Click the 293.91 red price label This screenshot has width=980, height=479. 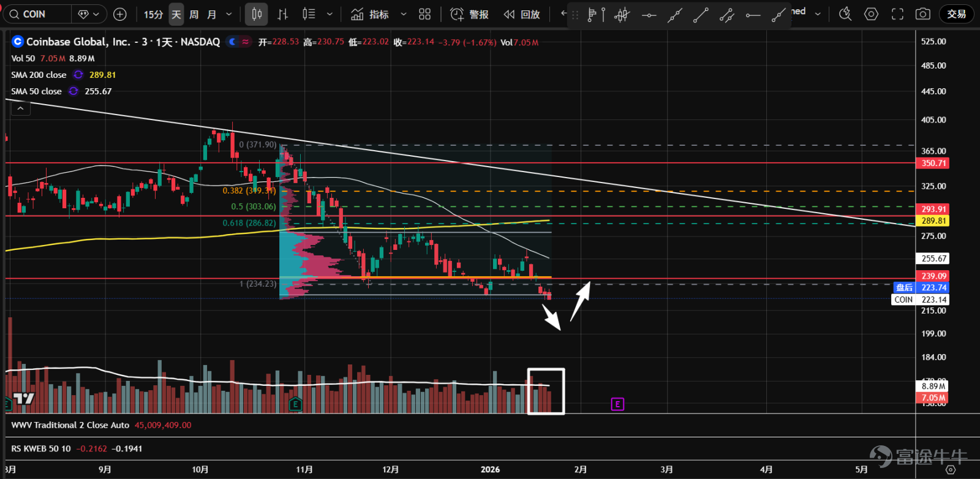pos(933,209)
